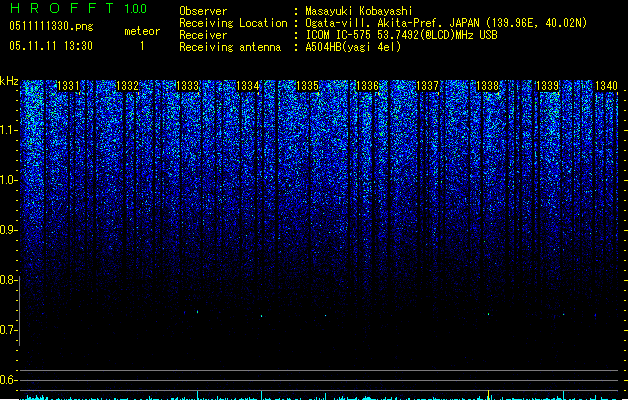Image resolution: width=629 pixels, height=400 pixels.
Task: Click the meteor count value 1
Action: click(x=142, y=46)
